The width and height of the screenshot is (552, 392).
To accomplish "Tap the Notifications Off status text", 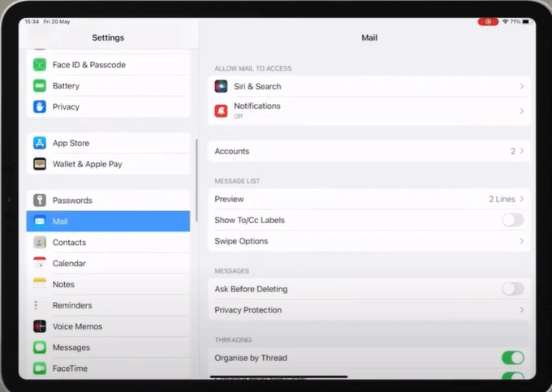I will click(239, 116).
